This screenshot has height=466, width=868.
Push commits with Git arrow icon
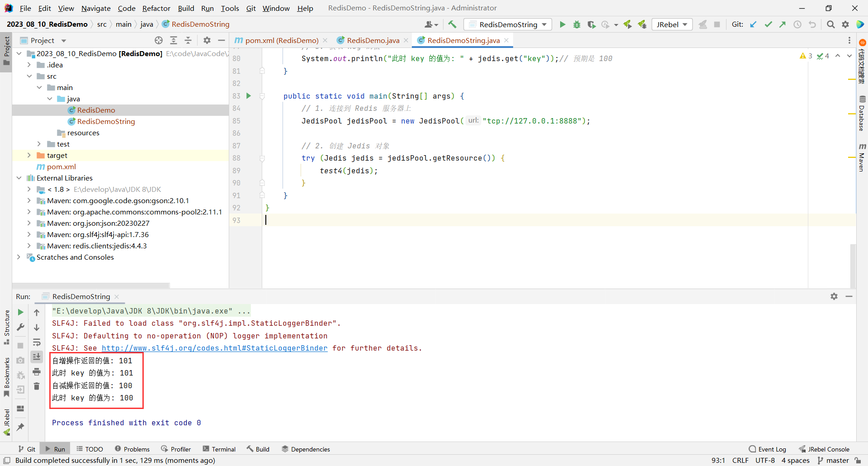[783, 24]
